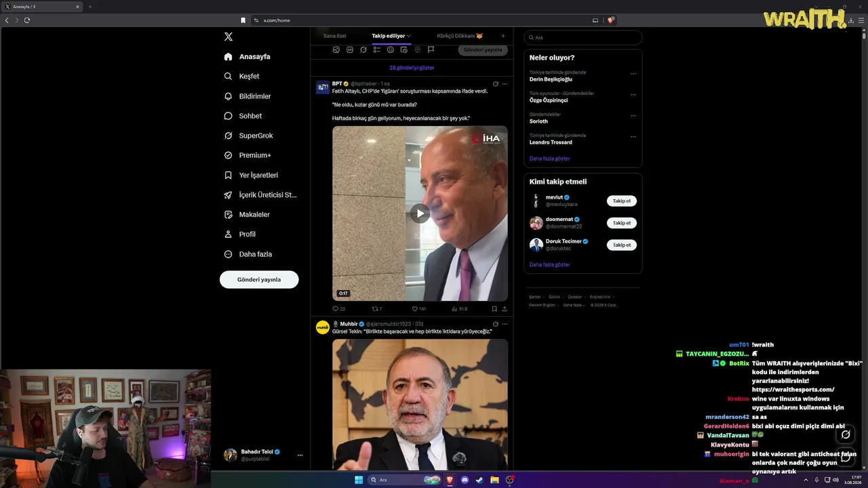The height and width of the screenshot is (488, 868).
Task: Open Özge Özpirinçci trending topic
Action: (x=549, y=100)
